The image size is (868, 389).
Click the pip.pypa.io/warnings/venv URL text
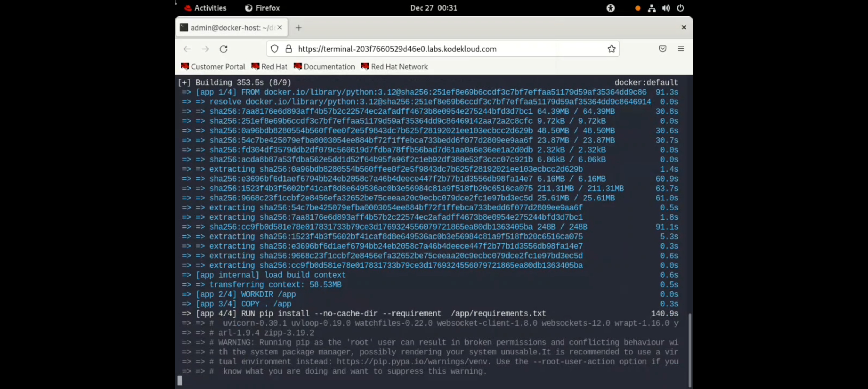pyautogui.click(x=412, y=361)
